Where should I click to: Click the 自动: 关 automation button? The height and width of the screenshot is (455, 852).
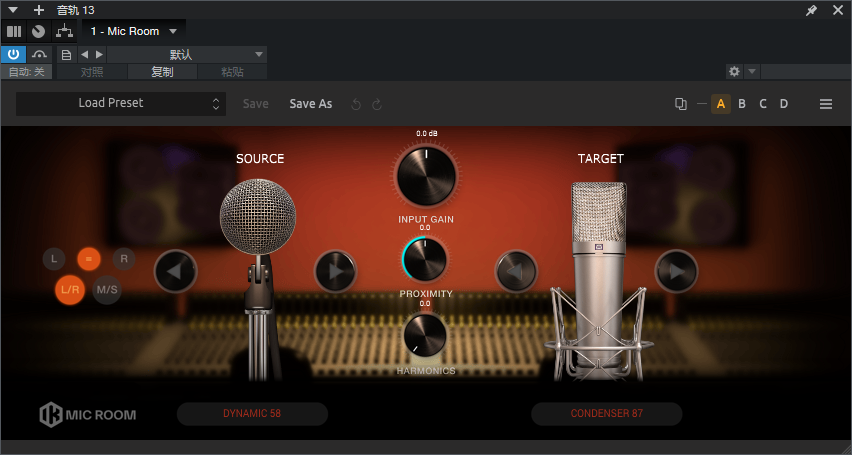27,72
